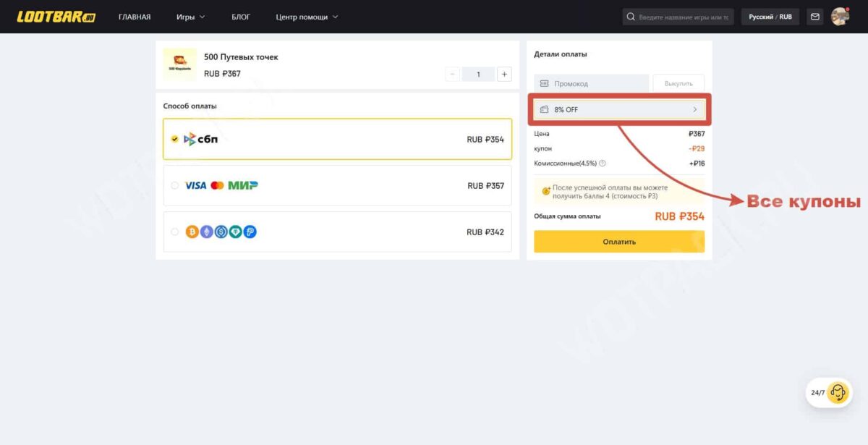Click the Выкупить promo redeem button

[678, 84]
